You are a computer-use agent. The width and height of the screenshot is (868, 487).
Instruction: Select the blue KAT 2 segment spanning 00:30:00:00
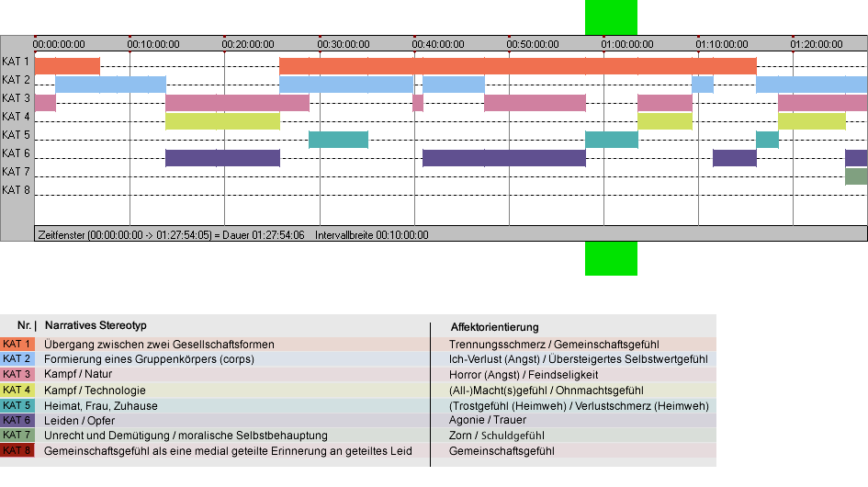[346, 85]
